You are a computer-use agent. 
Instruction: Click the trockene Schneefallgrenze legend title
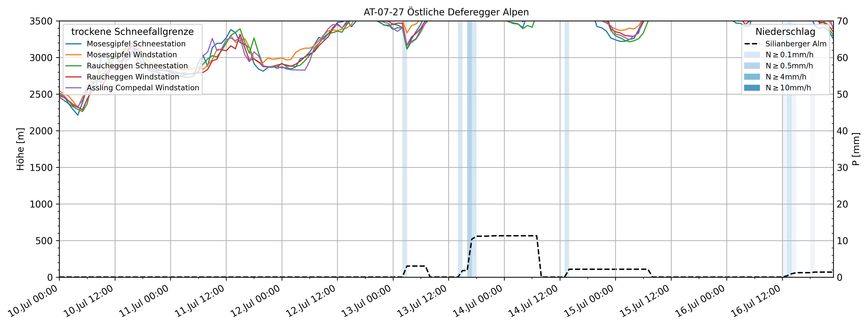point(132,32)
